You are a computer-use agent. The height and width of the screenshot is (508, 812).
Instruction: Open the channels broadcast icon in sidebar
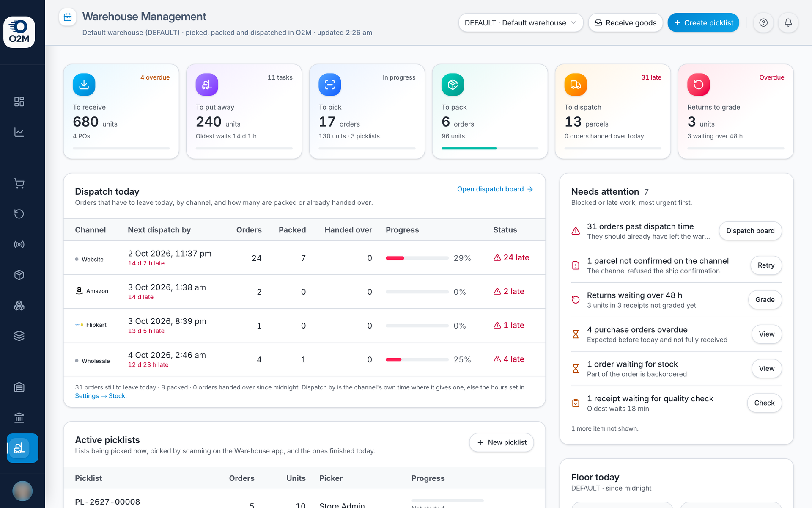[x=19, y=244]
